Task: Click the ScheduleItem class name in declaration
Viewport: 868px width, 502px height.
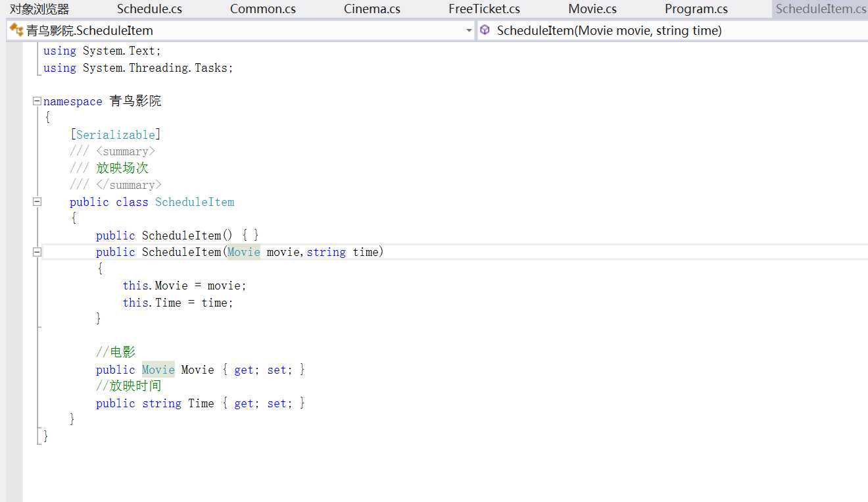Action: (195, 202)
